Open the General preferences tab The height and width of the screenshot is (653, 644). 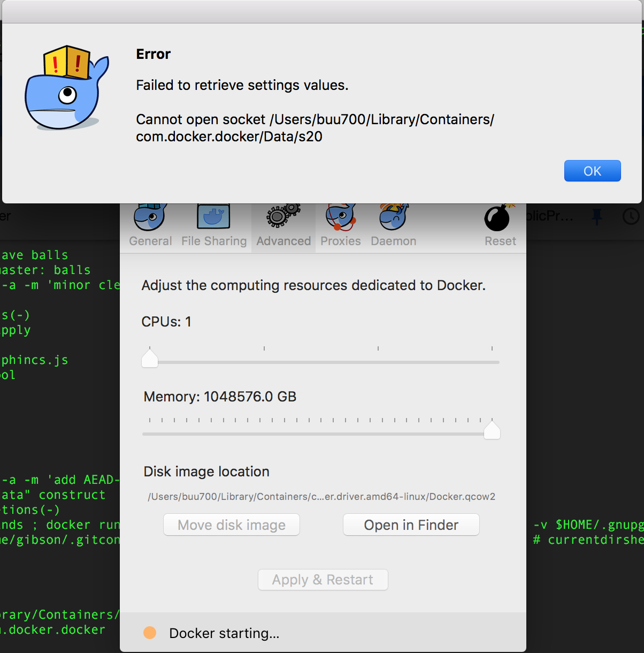(x=150, y=226)
